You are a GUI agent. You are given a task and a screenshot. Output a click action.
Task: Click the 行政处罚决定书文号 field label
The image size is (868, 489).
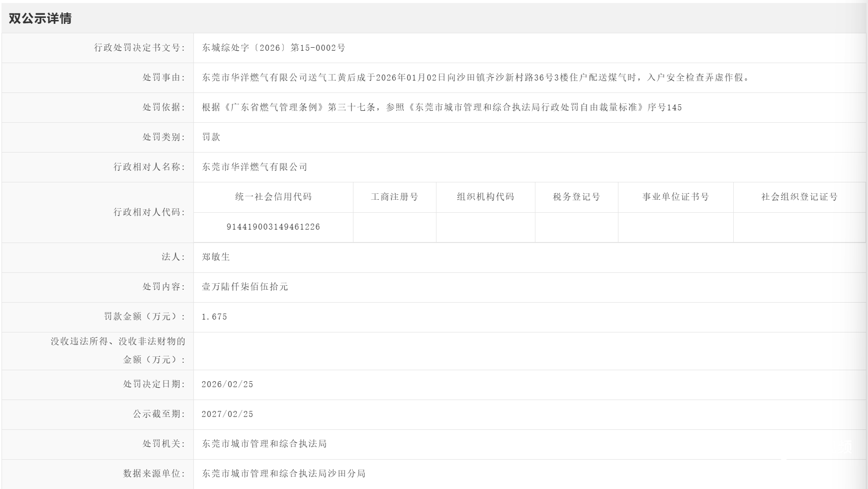[140, 48]
